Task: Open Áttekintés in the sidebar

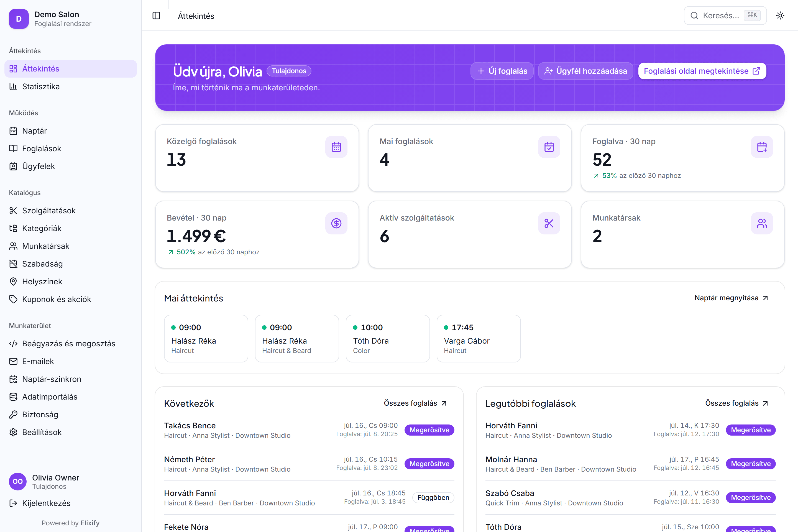Action: [71, 69]
